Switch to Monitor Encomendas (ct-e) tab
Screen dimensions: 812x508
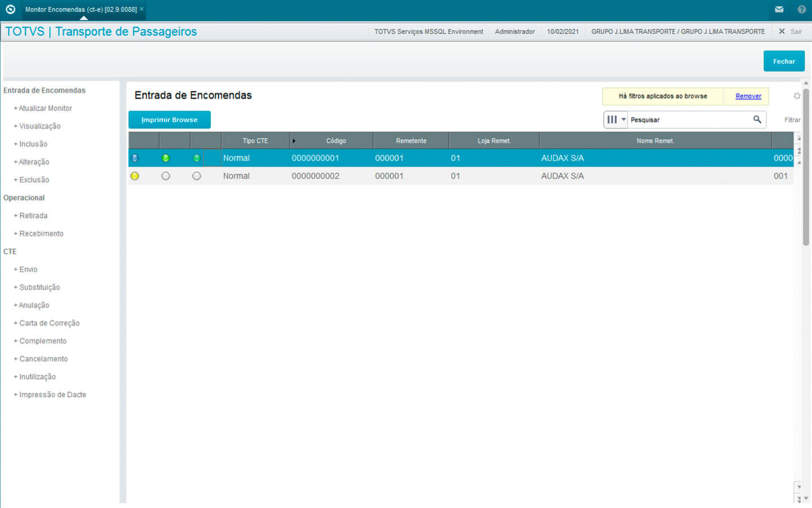pos(81,10)
